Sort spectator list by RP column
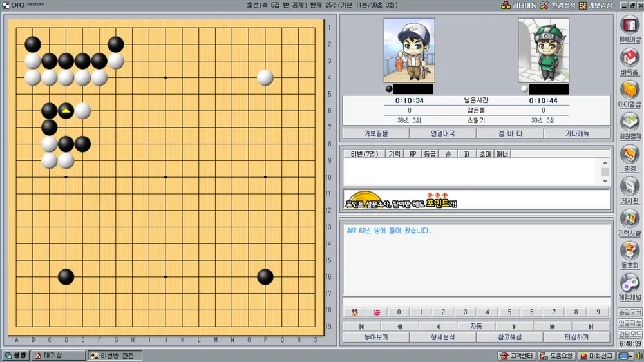 coord(413,154)
